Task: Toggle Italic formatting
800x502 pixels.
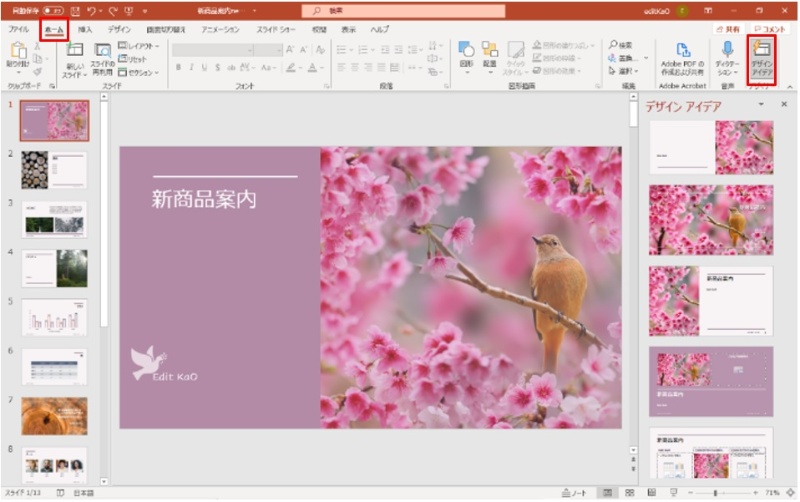Action: pos(191,67)
